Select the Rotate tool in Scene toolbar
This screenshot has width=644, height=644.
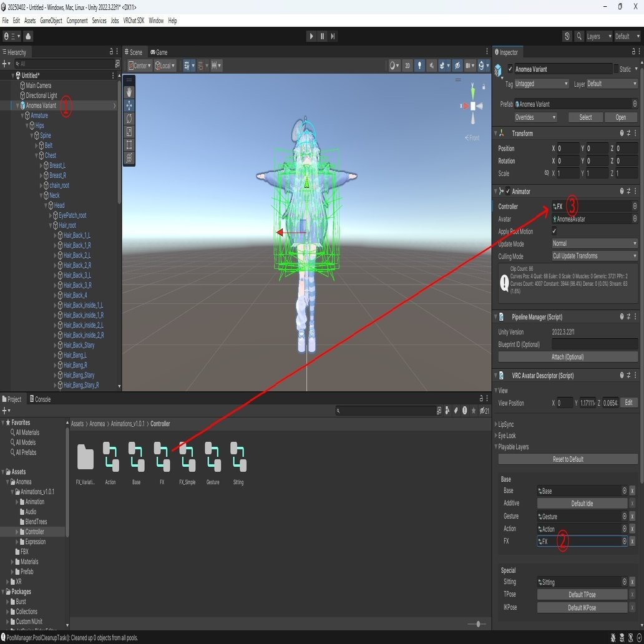pyautogui.click(x=129, y=119)
